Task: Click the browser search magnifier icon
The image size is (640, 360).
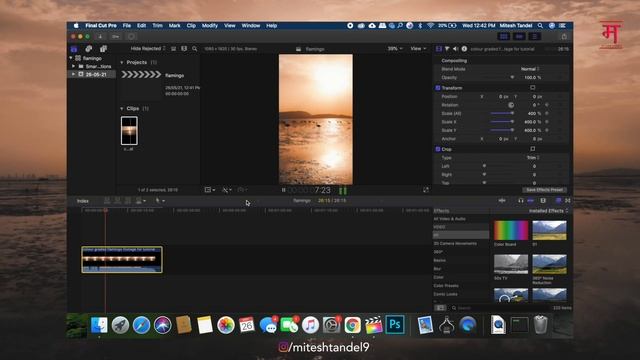Action: point(195,49)
